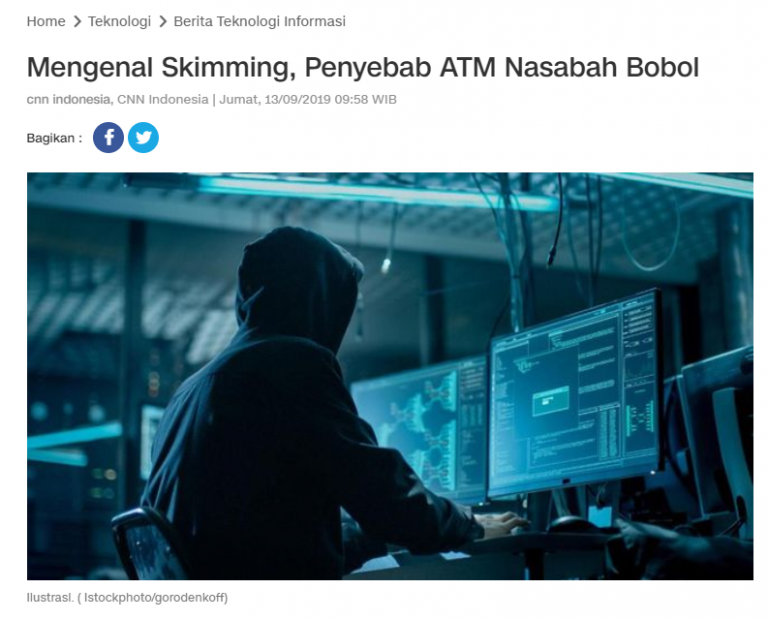Click the Bagikan share label
The image size is (768, 620).
(x=54, y=138)
